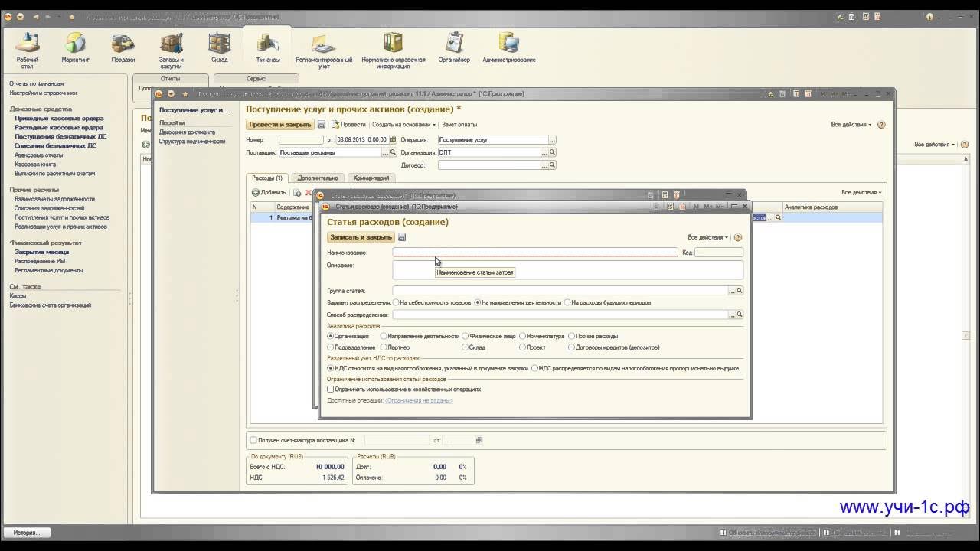Open Все действия menu in Статья расходов dialog
Viewport: 980px width, 551px height.
(708, 237)
